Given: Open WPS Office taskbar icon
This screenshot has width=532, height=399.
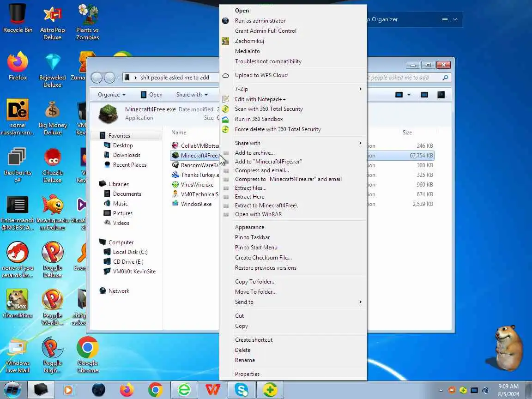Looking at the screenshot, I should click(x=213, y=390).
